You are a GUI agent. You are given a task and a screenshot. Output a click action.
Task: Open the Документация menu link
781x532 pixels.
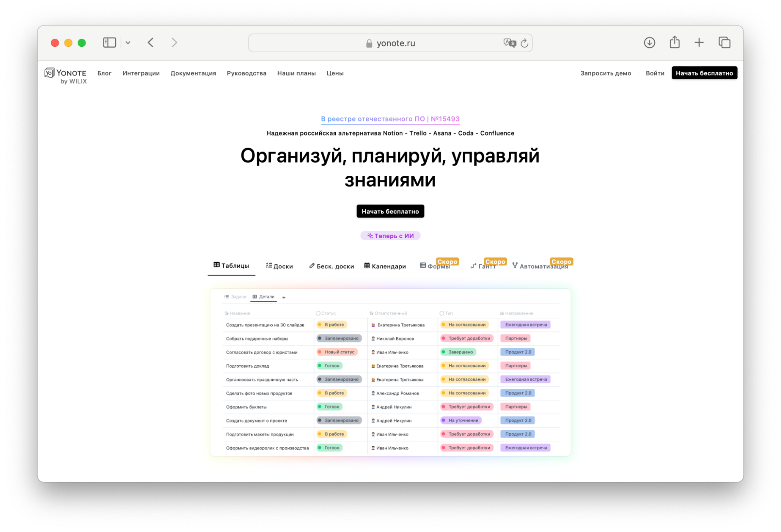coord(193,73)
